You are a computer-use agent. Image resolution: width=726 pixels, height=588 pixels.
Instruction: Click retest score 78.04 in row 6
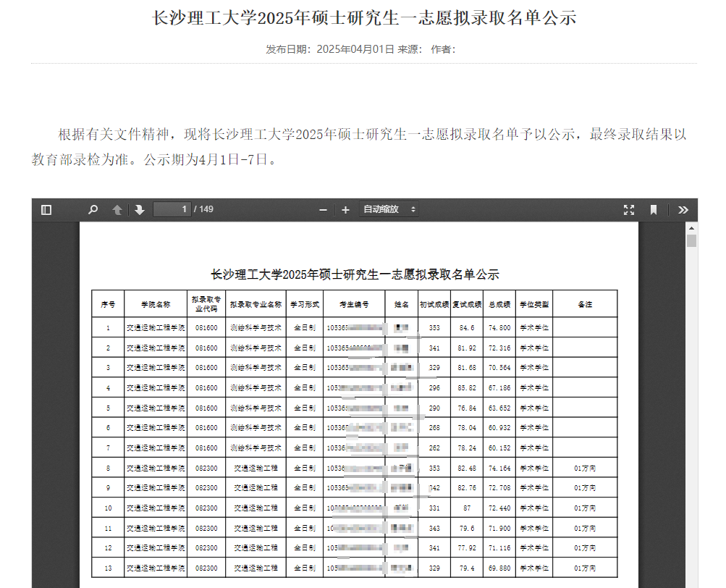click(x=467, y=428)
